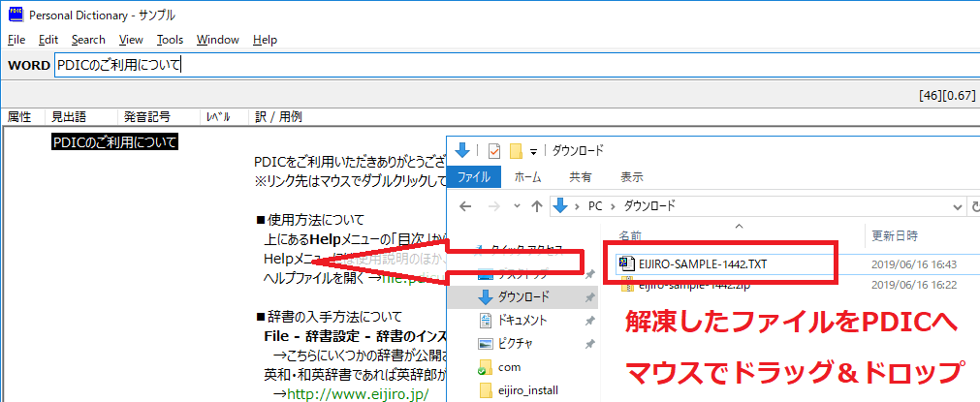The width and height of the screenshot is (980, 402).
Task: Go forward in Explorer navigation
Action: tap(493, 206)
